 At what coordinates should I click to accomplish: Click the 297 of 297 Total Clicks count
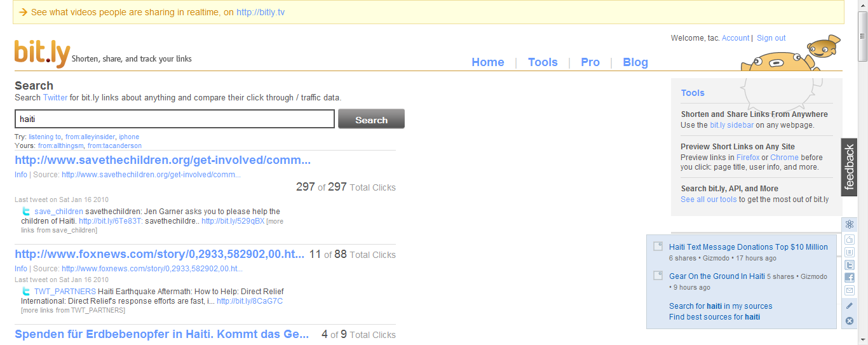coord(346,187)
